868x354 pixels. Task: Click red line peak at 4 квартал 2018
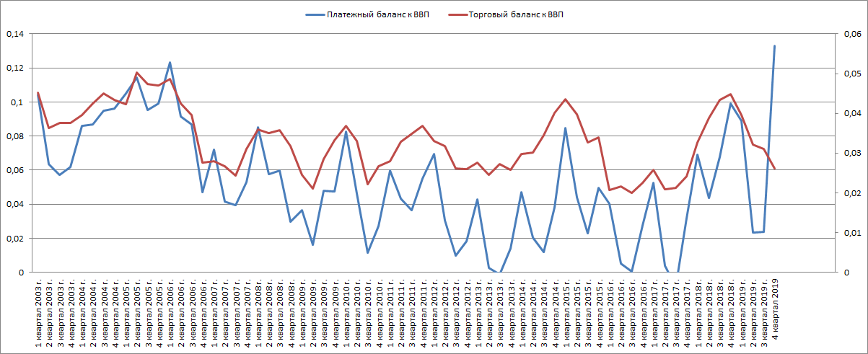click(730, 94)
